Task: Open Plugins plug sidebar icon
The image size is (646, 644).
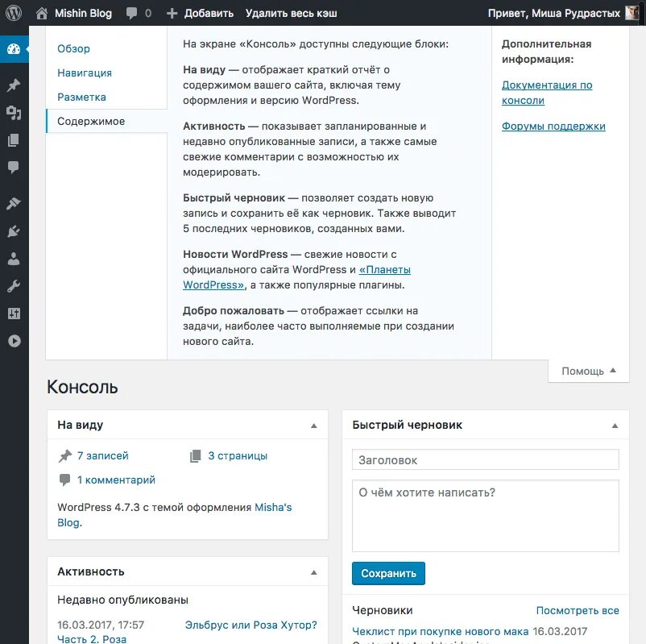Action: click(14, 231)
